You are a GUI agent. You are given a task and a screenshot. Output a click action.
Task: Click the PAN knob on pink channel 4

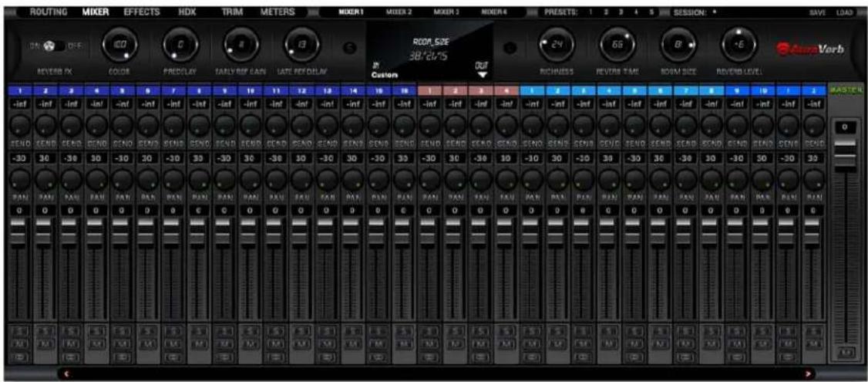[x=505, y=180]
